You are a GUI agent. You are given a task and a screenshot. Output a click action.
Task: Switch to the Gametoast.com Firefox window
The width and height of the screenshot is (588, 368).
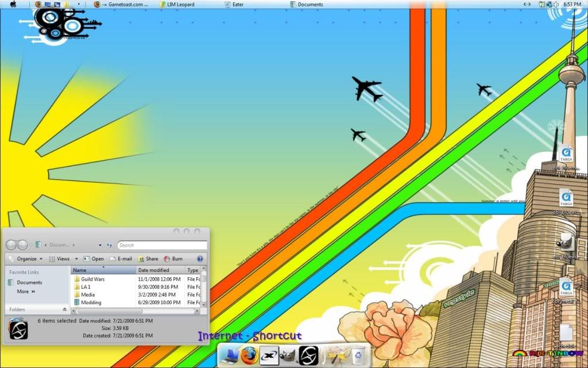pyautogui.click(x=121, y=5)
